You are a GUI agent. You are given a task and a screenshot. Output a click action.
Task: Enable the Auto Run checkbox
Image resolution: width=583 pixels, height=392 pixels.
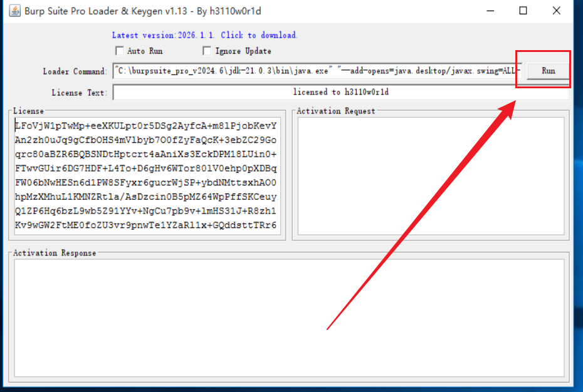[120, 51]
